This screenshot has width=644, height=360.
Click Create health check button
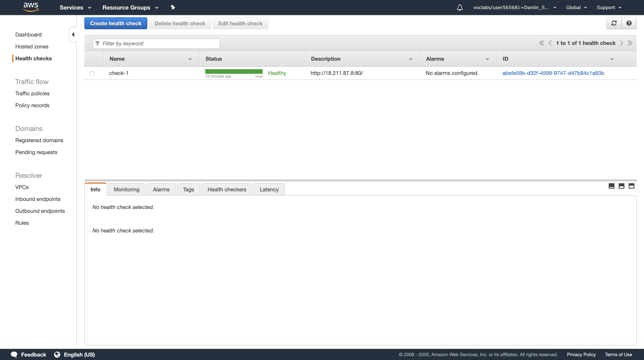pyautogui.click(x=115, y=23)
